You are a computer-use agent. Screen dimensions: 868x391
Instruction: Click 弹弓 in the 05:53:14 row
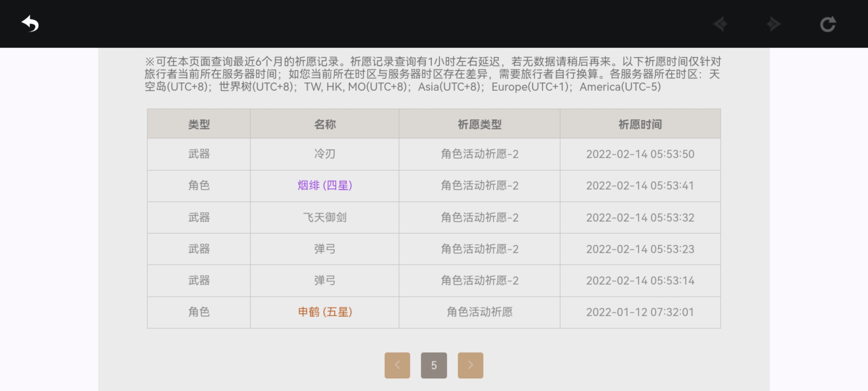click(x=325, y=280)
